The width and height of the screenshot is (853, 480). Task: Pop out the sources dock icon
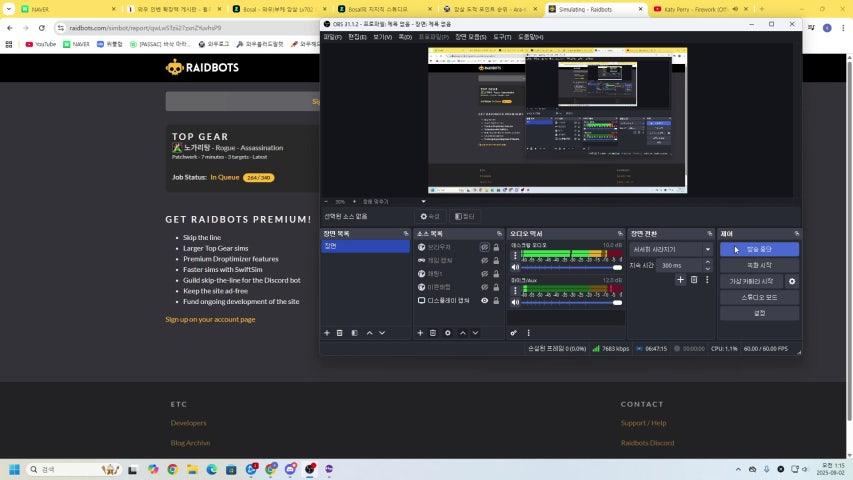(x=499, y=233)
